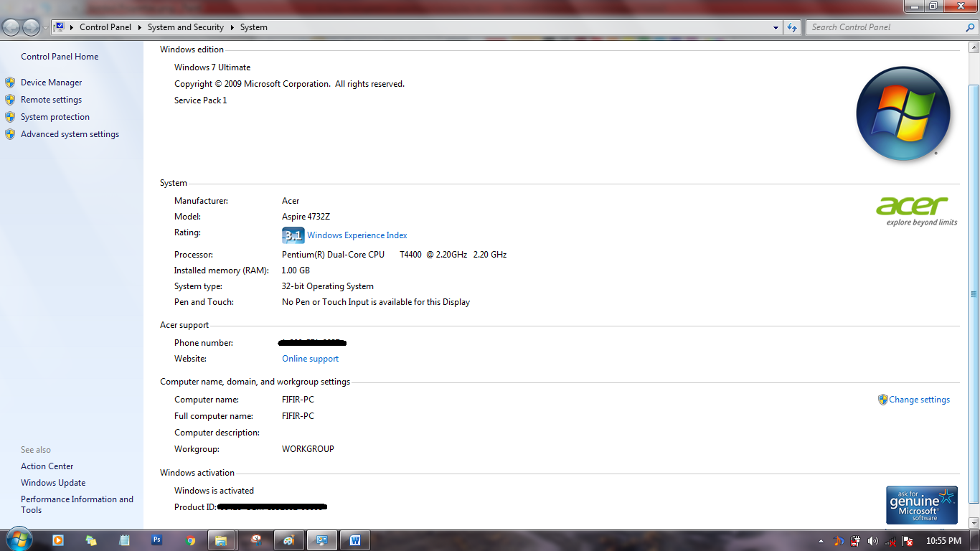Screen dimensions: 980x551
Task: Open Device Manager link
Action: point(52,83)
